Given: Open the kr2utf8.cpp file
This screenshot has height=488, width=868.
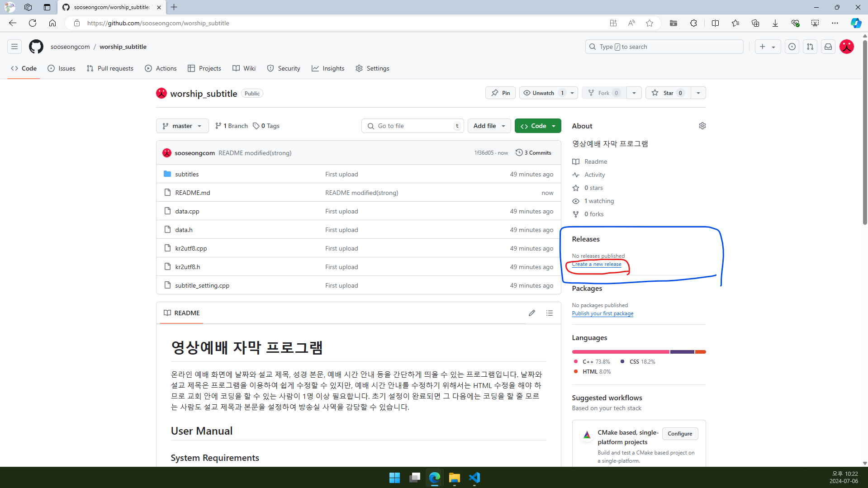Looking at the screenshot, I should click(x=191, y=248).
